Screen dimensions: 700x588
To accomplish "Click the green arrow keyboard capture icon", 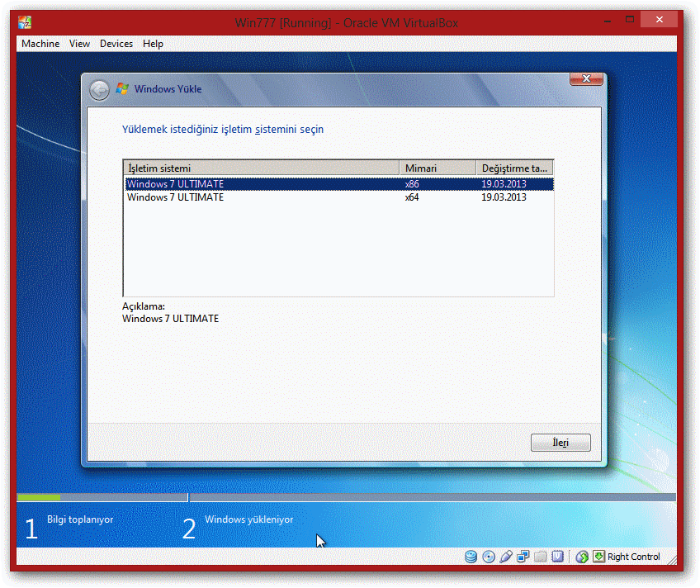I will click(x=598, y=557).
